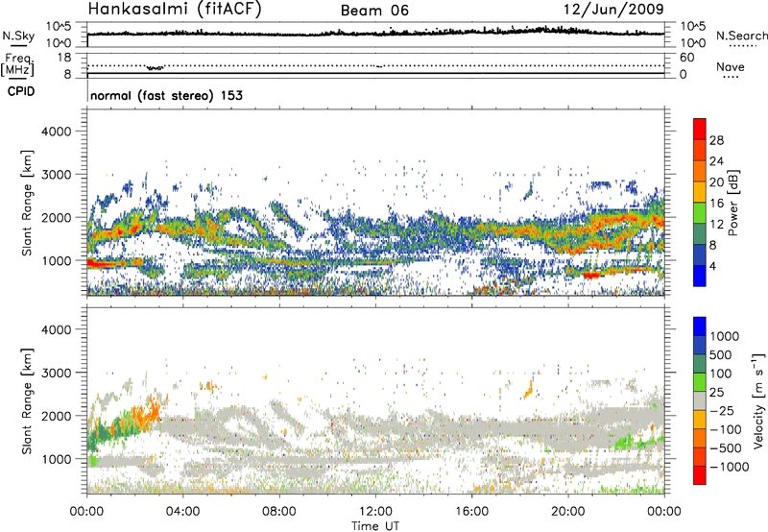
Task: Click the '4000' tick in power panel
Action: [57, 132]
